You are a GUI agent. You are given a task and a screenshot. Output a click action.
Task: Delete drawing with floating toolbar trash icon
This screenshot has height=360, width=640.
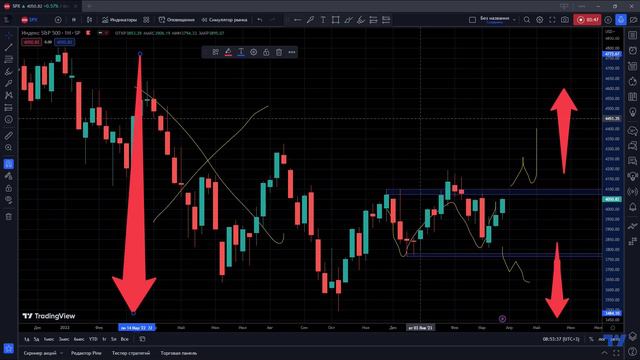(x=279, y=52)
